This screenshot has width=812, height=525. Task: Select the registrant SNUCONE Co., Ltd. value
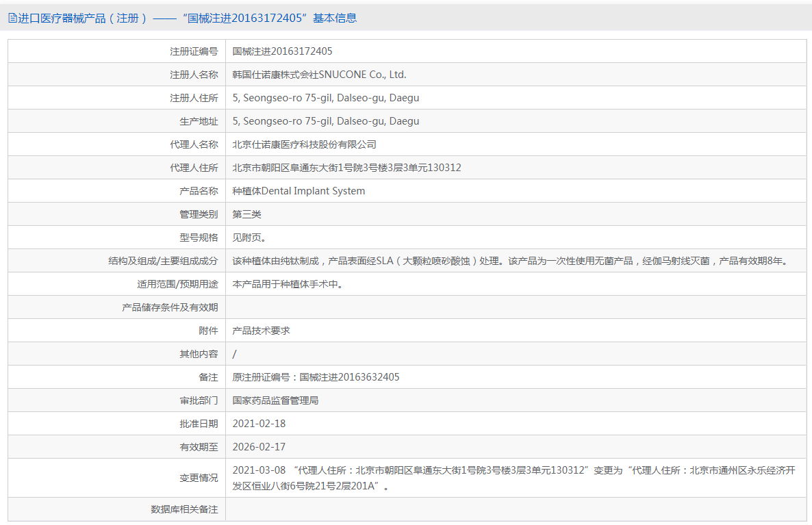(x=319, y=75)
